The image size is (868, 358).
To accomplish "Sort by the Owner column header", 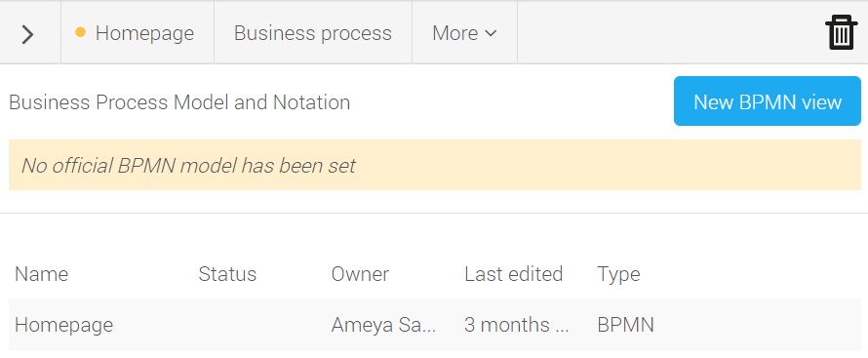I will [361, 274].
